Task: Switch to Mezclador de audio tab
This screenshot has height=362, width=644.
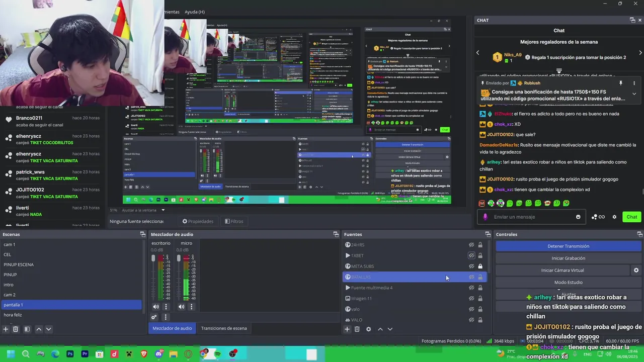Action: coord(172,328)
